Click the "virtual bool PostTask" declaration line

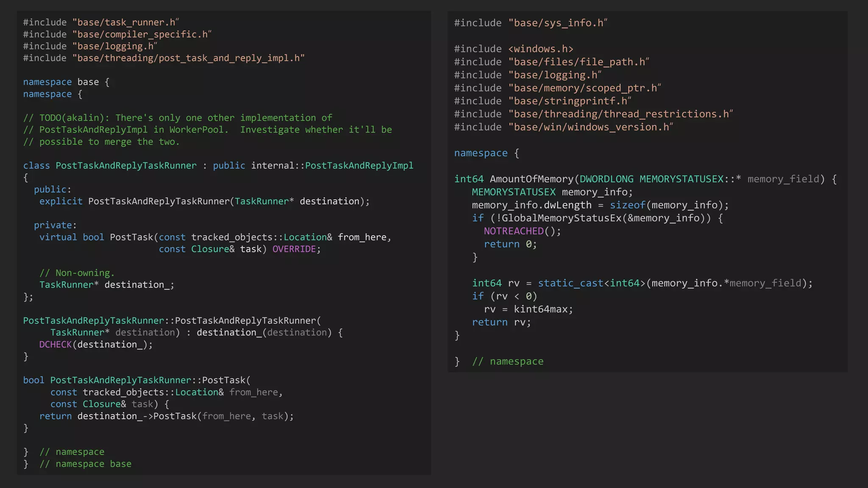215,237
